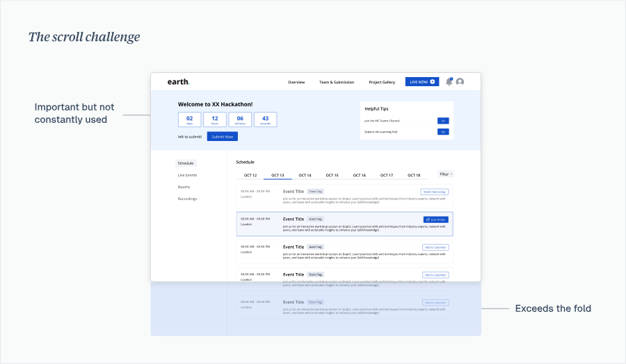The width and height of the screenshot is (626, 364).
Task: Click the Submit Now button
Action: (x=223, y=136)
